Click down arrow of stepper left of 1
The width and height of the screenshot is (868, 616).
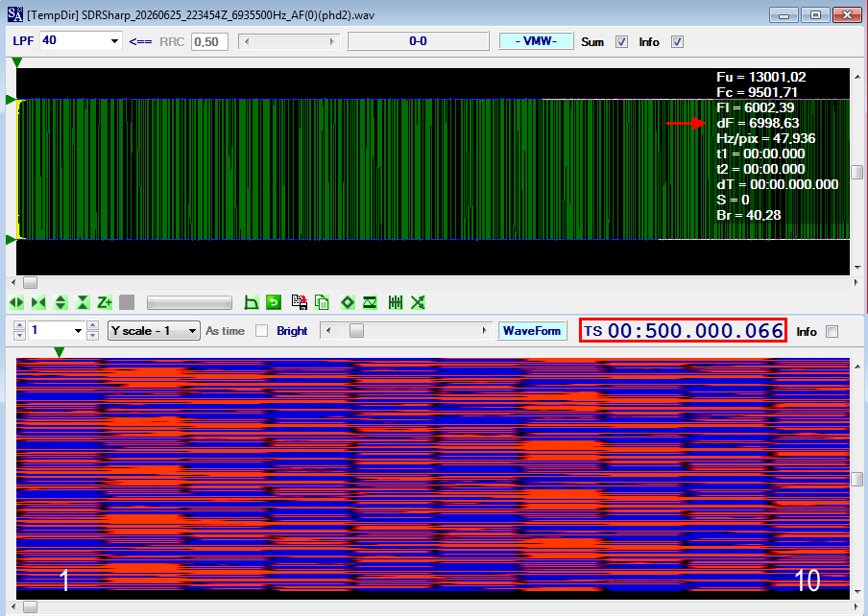[19, 335]
